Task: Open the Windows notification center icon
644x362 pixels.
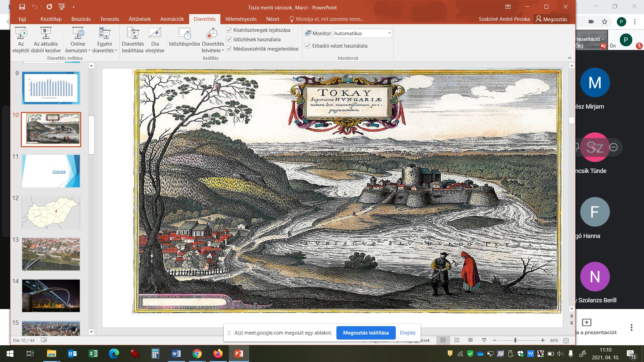Action: point(631,354)
